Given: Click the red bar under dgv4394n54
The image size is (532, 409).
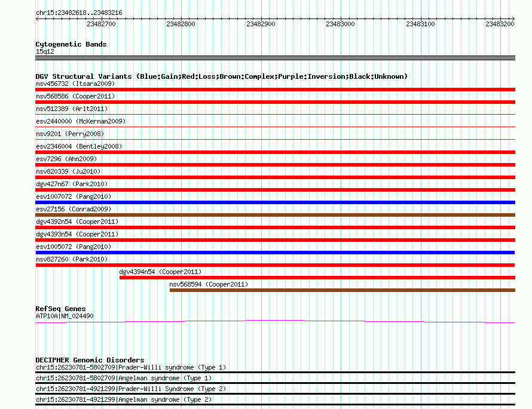Looking at the screenshot, I should [317, 278].
